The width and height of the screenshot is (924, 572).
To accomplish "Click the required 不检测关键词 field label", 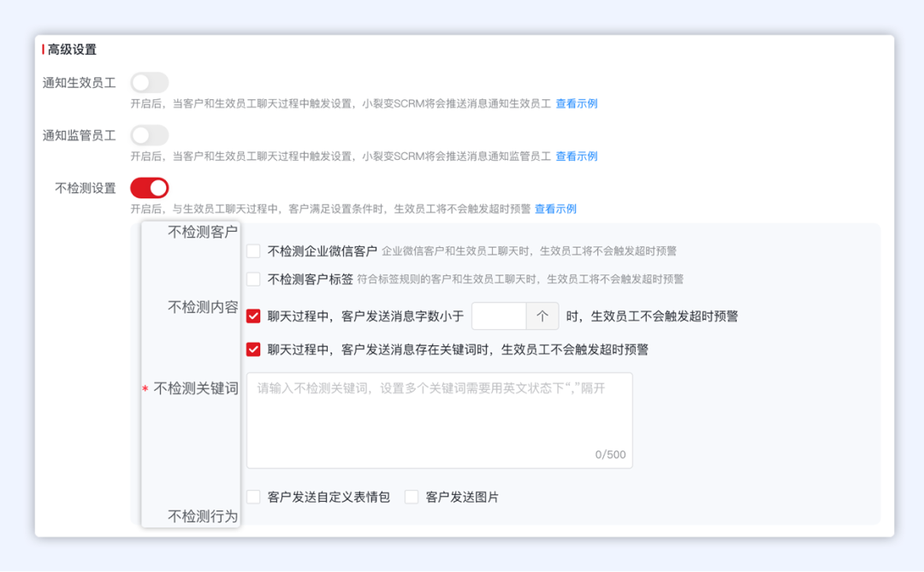I will click(x=196, y=389).
